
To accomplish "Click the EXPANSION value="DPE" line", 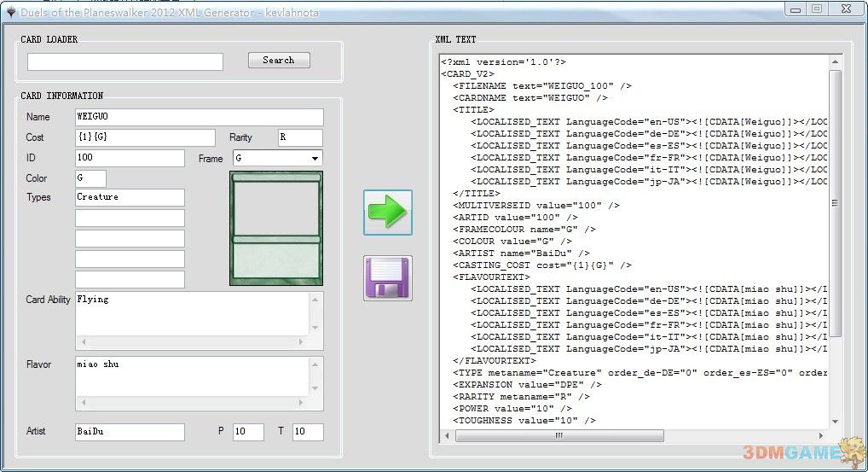I will pyautogui.click(x=528, y=385).
